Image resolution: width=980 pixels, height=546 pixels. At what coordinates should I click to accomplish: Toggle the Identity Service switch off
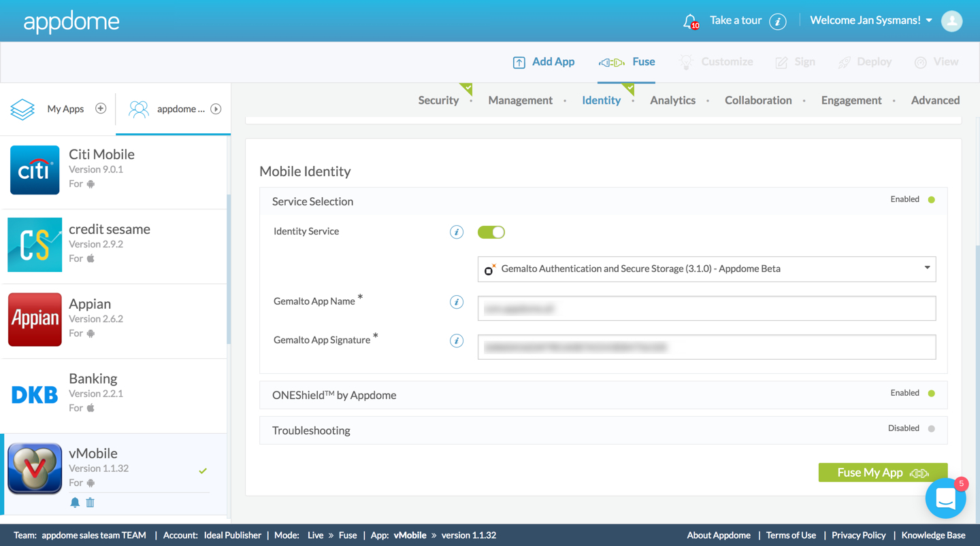pyautogui.click(x=491, y=232)
